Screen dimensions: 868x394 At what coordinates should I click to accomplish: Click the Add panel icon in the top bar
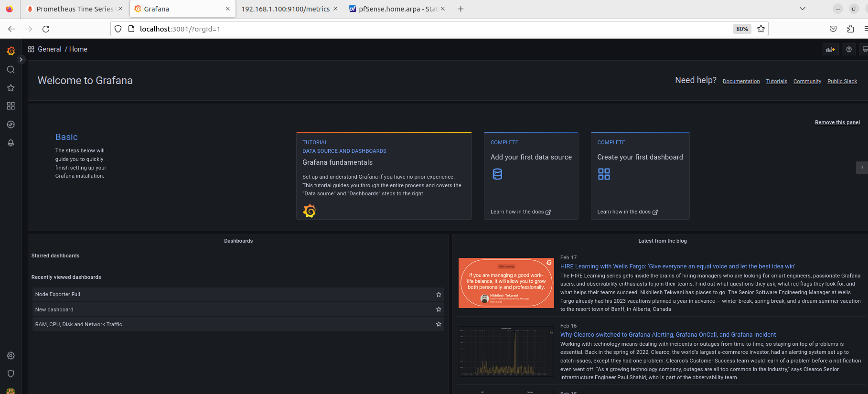click(x=831, y=49)
